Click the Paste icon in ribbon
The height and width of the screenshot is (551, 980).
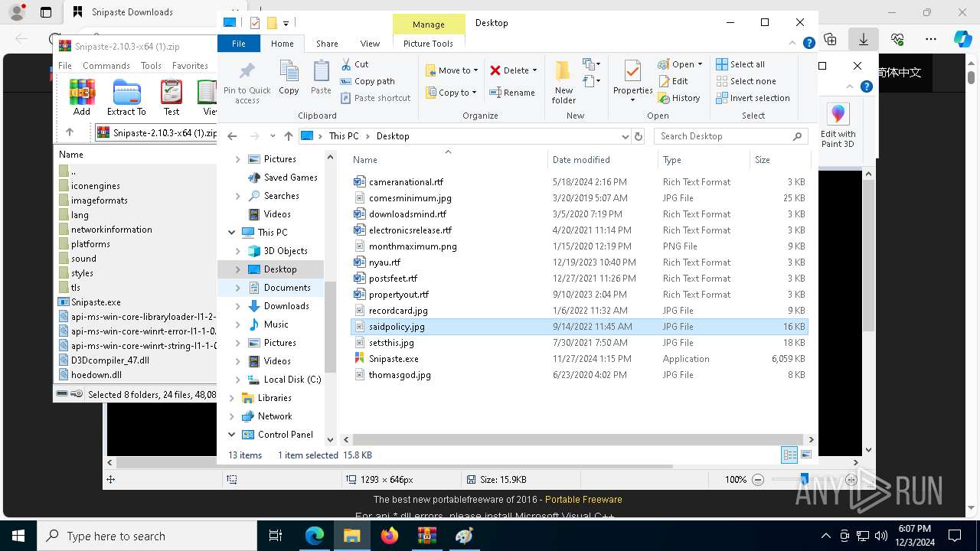click(x=321, y=77)
